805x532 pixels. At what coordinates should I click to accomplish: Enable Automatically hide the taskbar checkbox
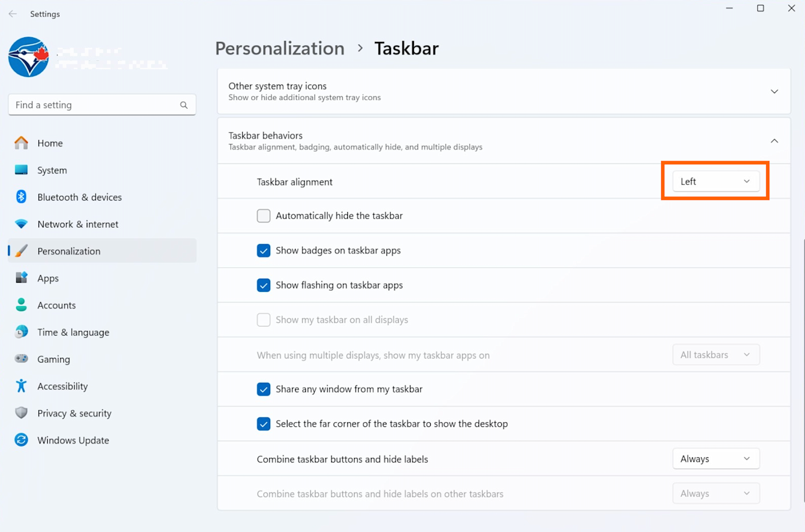[x=263, y=216]
